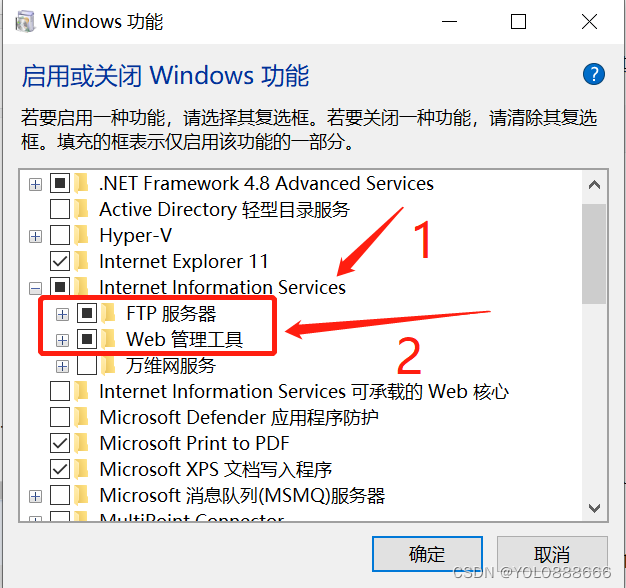Select Microsoft Defender 应用程序防护 item

point(238,417)
